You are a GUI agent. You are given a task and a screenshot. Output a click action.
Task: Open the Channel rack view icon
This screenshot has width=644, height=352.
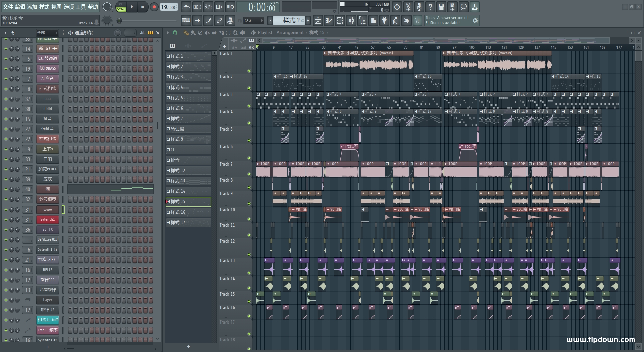click(340, 21)
